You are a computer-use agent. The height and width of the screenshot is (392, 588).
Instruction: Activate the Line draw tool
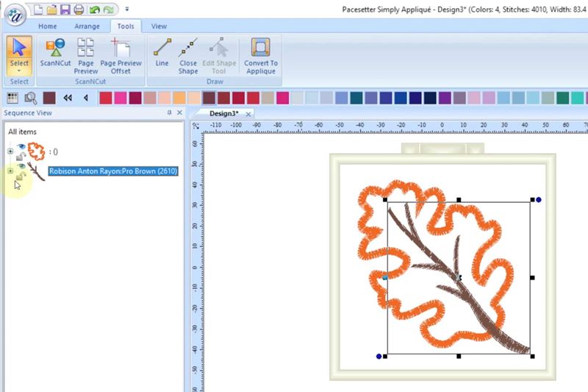tap(162, 55)
